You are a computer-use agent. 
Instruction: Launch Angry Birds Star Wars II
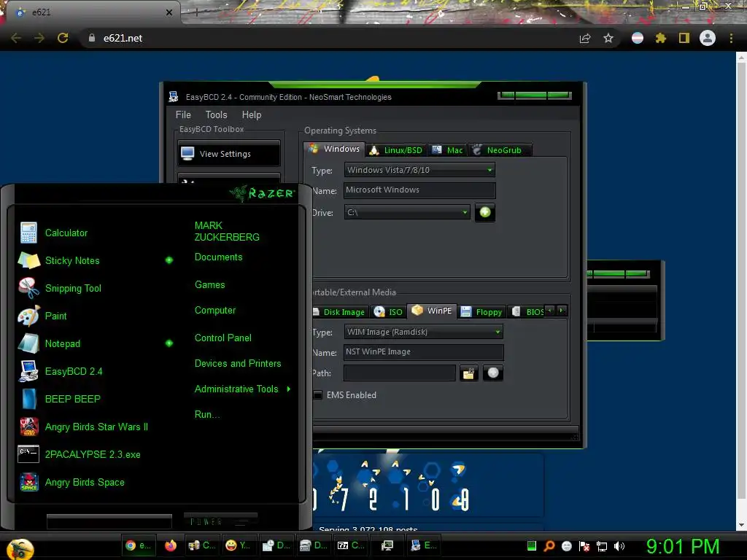[x=96, y=427]
